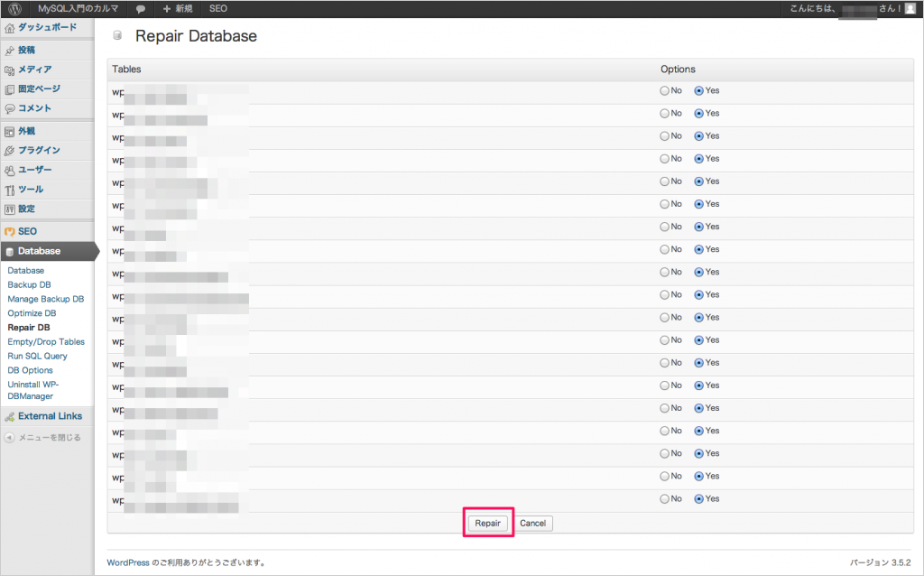Click the WordPress footer link
The height and width of the screenshot is (576, 924).
(128, 563)
